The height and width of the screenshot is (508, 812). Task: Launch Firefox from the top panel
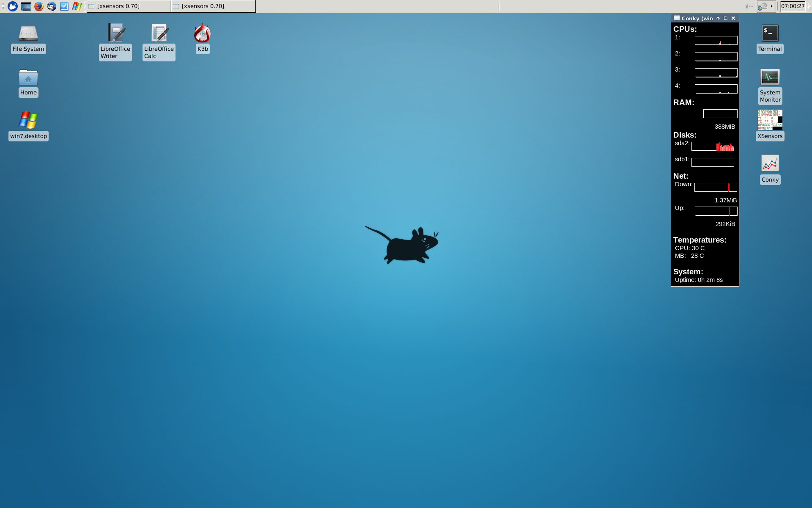[x=39, y=6]
